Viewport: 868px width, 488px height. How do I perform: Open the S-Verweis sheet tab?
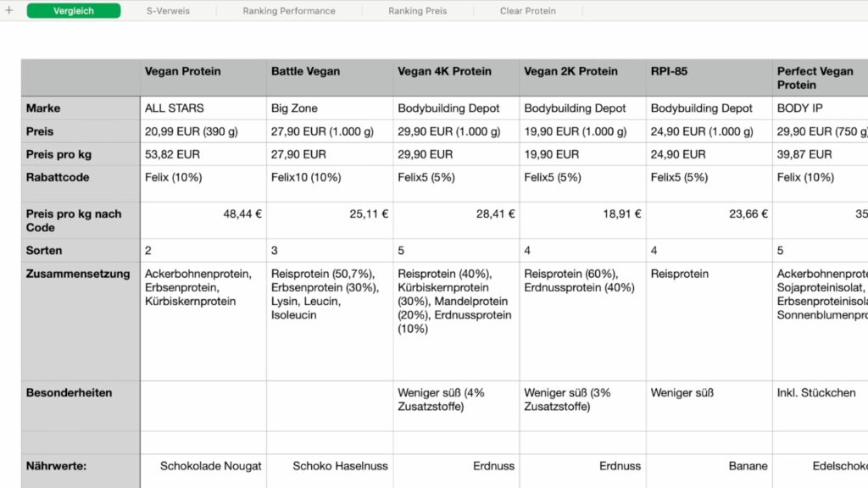point(168,10)
